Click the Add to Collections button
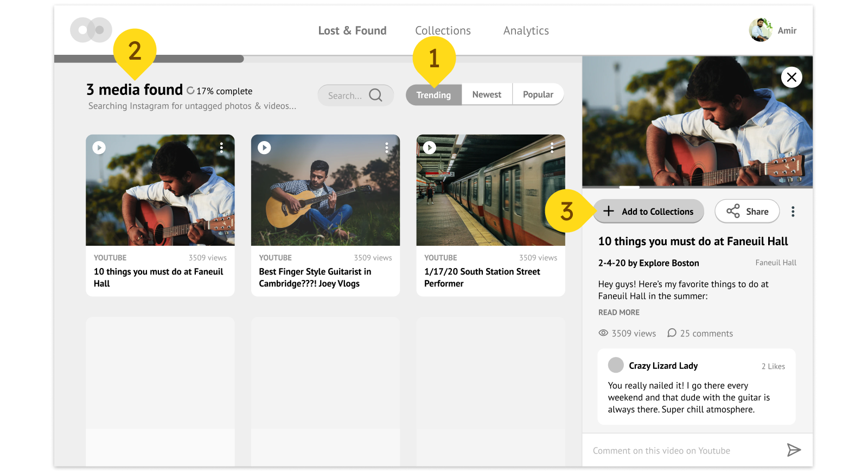This screenshot has width=868, height=472. (648, 212)
